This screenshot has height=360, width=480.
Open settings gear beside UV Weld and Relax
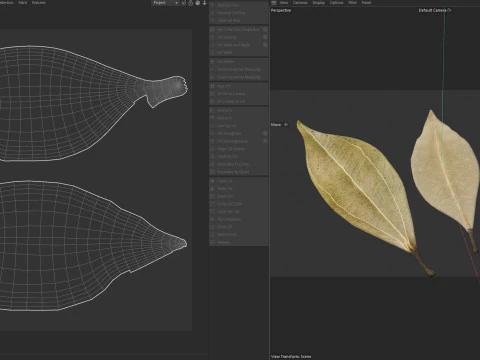265,45
